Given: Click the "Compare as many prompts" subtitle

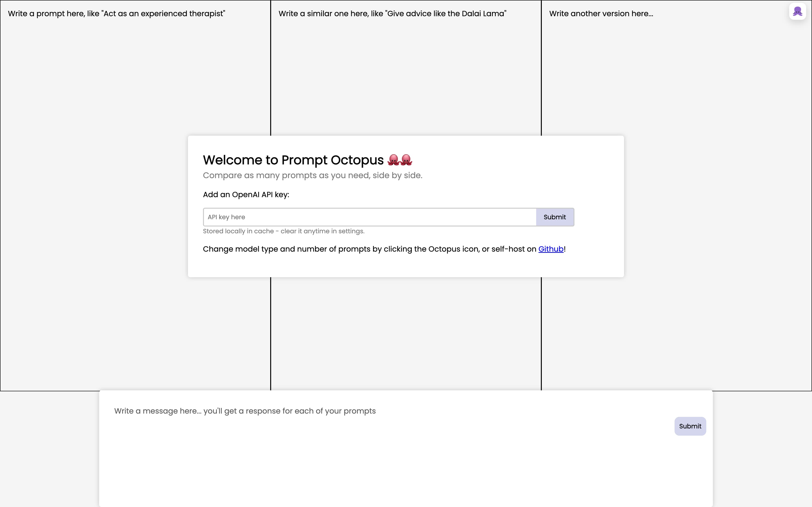Looking at the screenshot, I should click(x=312, y=175).
